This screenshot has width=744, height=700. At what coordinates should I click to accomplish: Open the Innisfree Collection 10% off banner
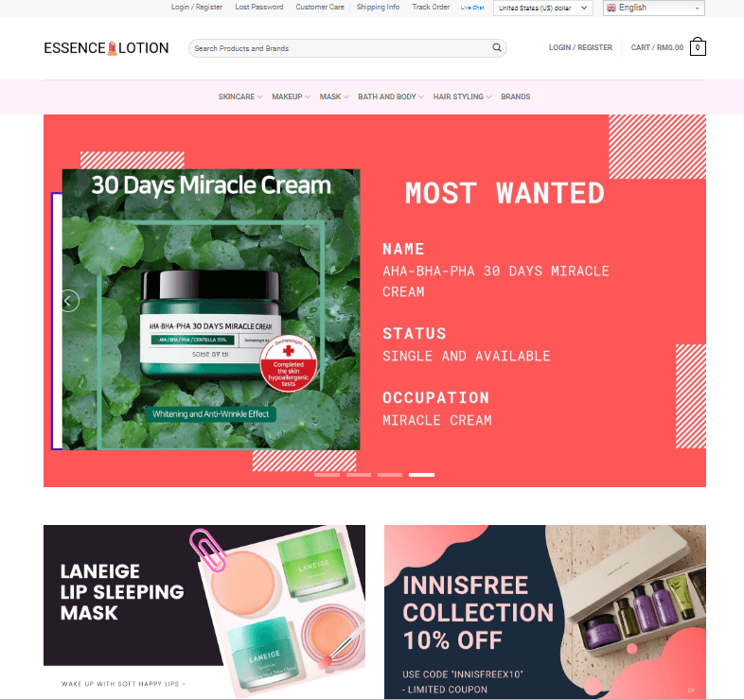point(545,611)
